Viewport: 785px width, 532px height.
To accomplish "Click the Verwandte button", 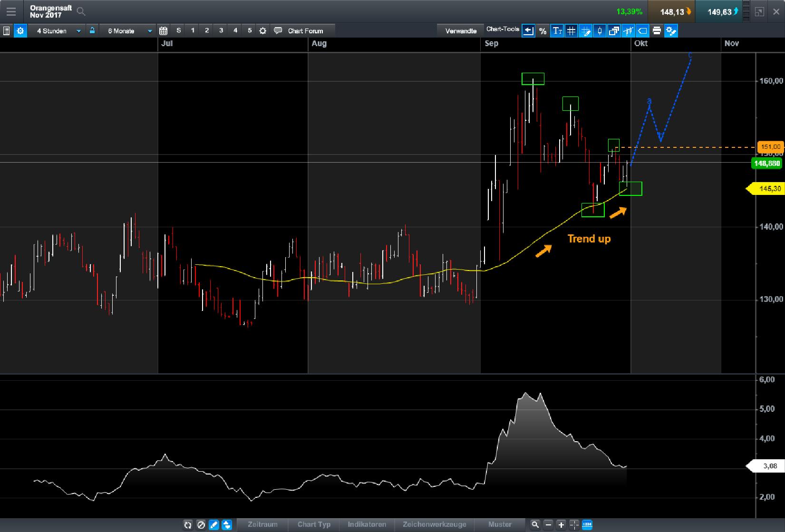I will pos(460,30).
